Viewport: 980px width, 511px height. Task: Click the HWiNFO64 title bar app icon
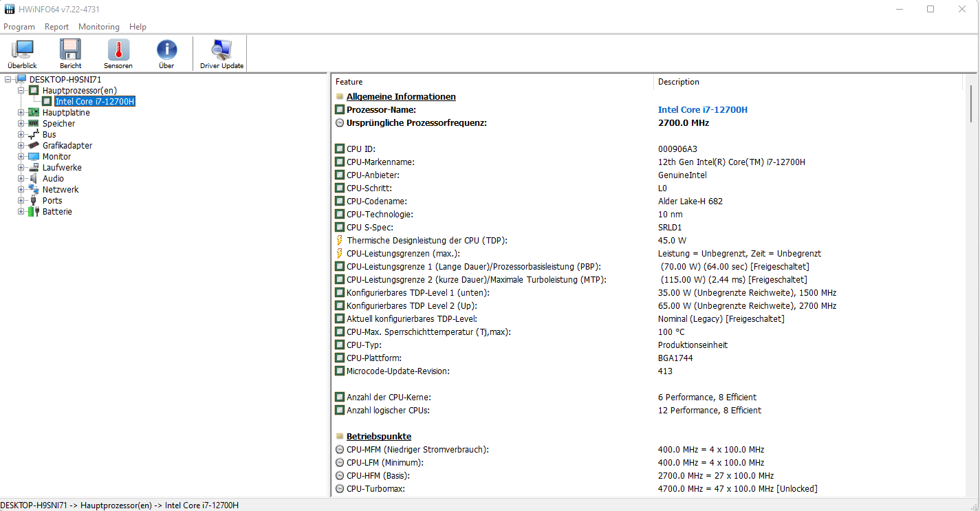click(x=10, y=10)
